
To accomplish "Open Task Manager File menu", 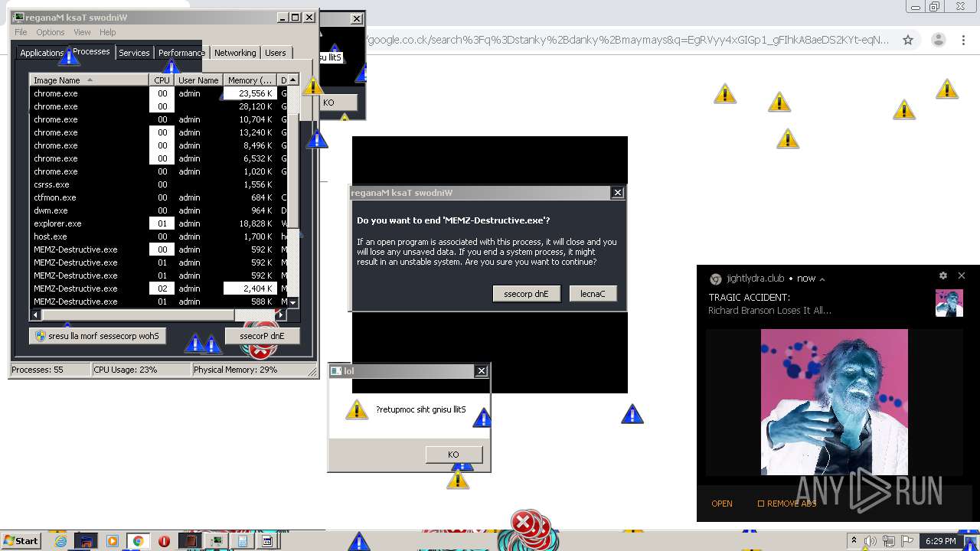I will tap(21, 32).
